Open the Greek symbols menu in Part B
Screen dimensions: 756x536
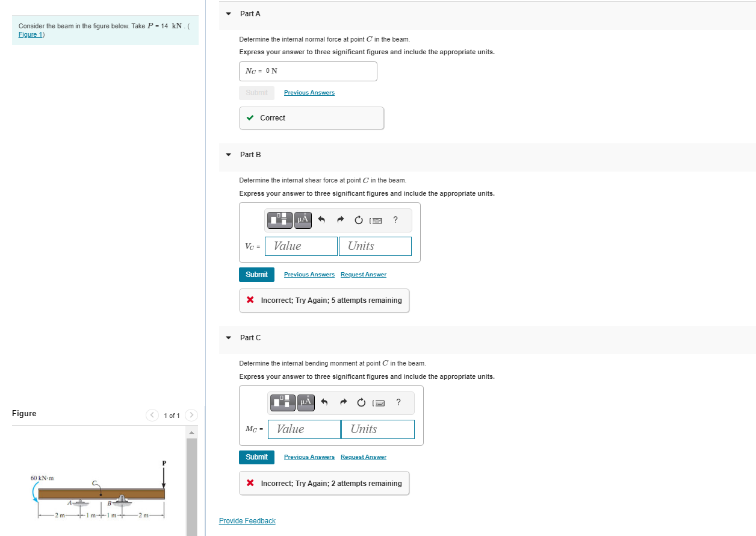(303, 220)
